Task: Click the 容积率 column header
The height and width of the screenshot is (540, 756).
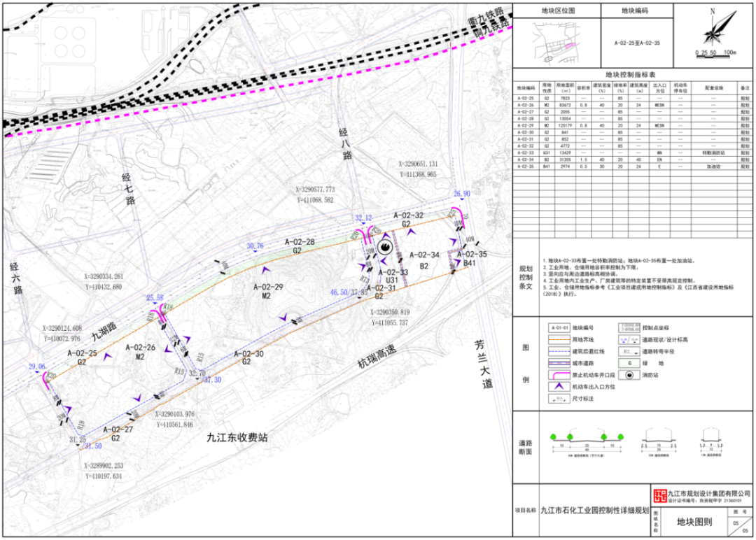Action: 583,88
